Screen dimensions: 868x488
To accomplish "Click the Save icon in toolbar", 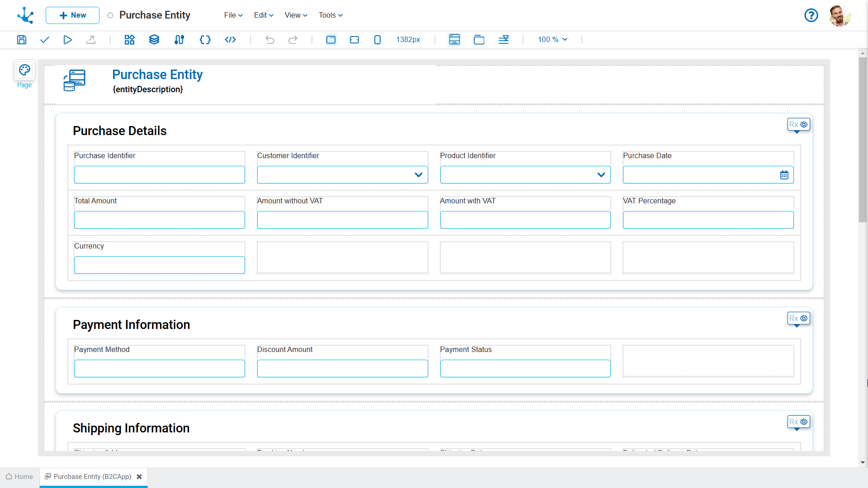I will [x=22, y=40].
